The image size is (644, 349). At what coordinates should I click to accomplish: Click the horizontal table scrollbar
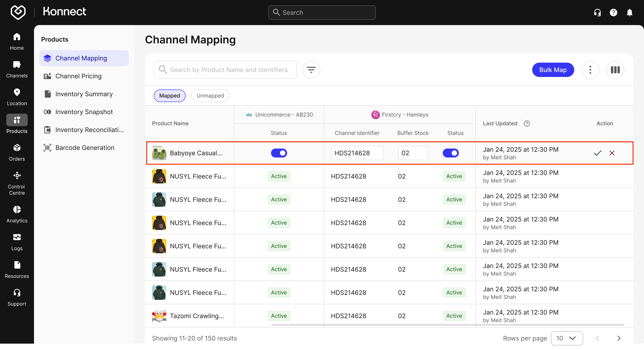point(447,325)
